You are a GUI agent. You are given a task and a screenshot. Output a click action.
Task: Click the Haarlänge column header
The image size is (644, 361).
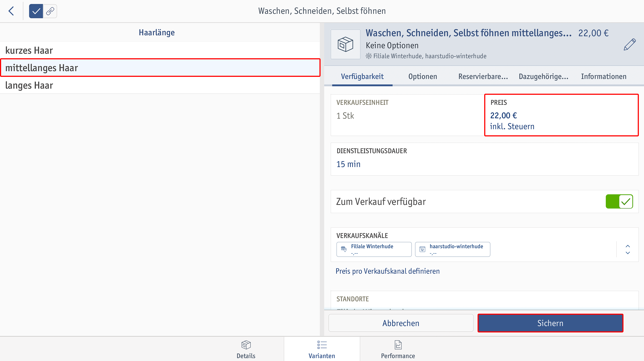[x=157, y=32]
